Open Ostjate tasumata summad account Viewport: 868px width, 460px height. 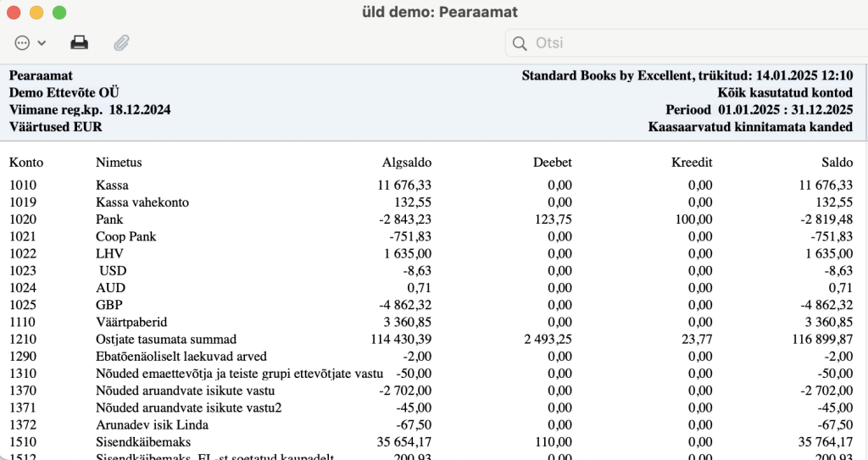click(431, 340)
